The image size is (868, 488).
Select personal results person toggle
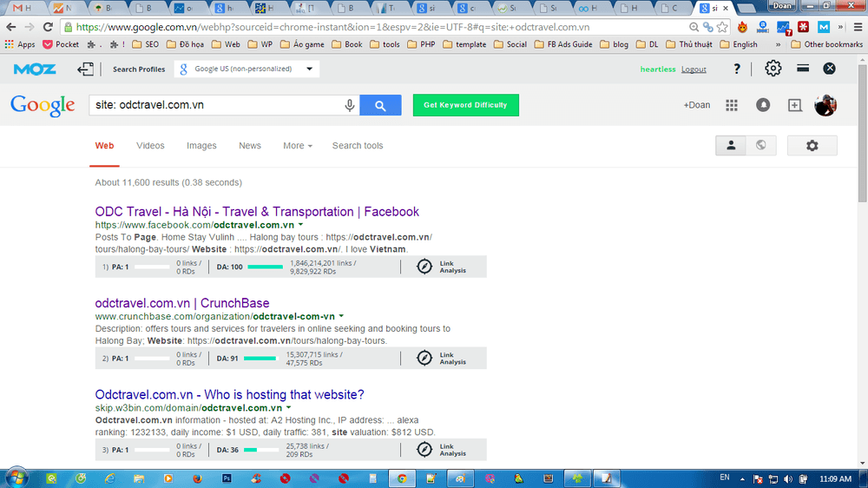pyautogui.click(x=731, y=146)
